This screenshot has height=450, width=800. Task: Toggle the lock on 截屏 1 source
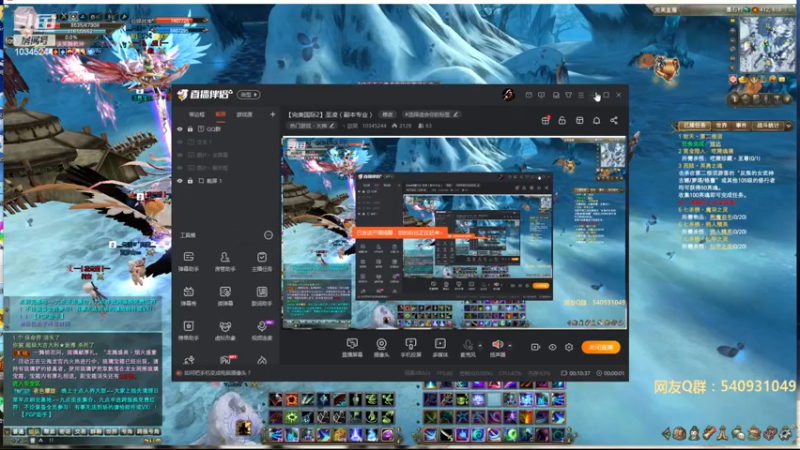click(190, 181)
